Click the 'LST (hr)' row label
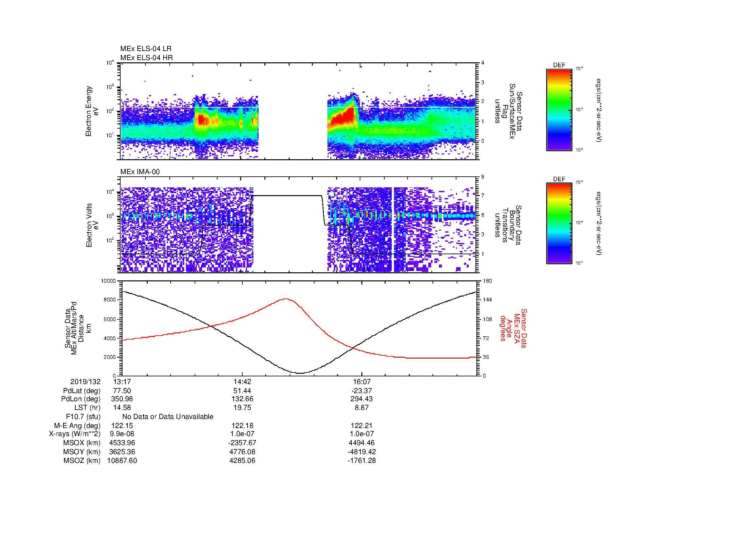 tap(87, 408)
